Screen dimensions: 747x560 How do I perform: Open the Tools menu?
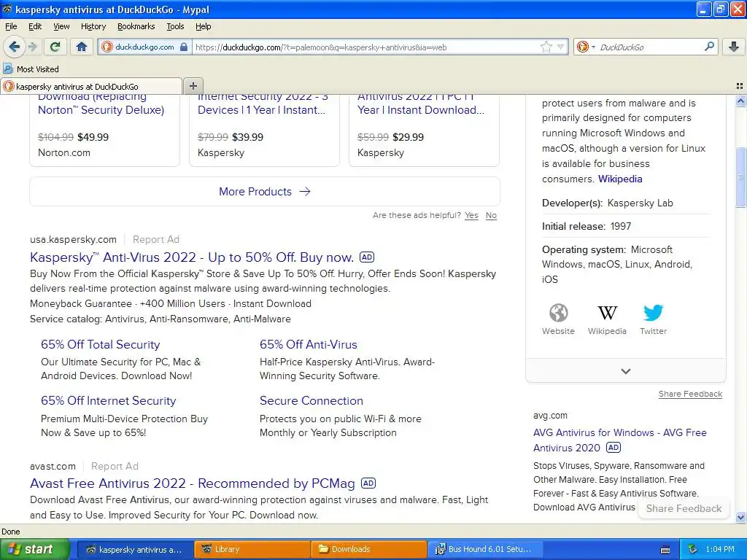tap(175, 26)
